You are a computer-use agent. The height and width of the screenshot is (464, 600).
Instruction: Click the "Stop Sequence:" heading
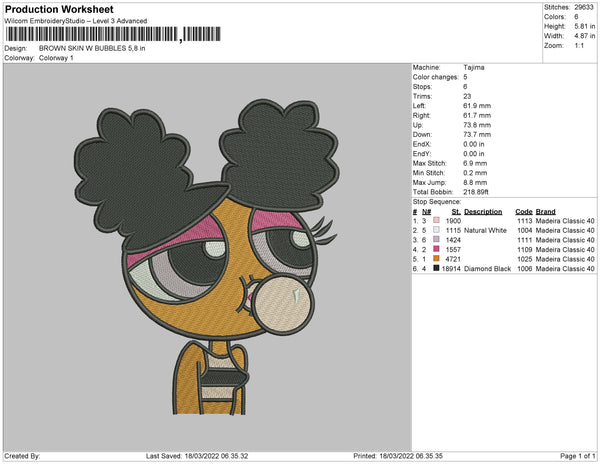(437, 202)
